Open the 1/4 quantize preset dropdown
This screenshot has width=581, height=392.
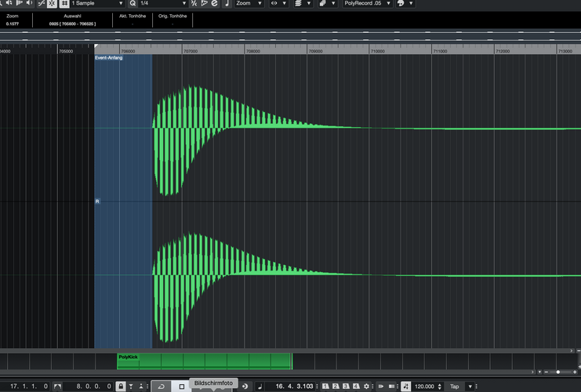pos(162,3)
